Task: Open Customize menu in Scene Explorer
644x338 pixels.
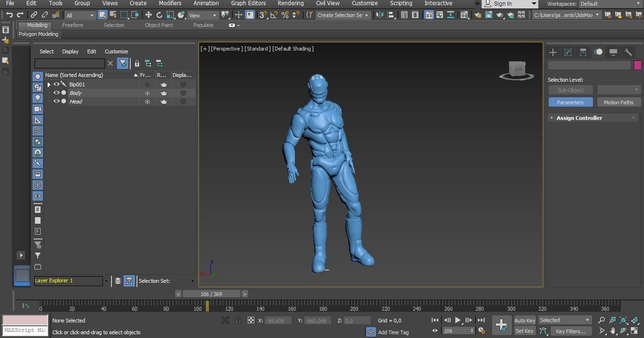Action: click(116, 51)
